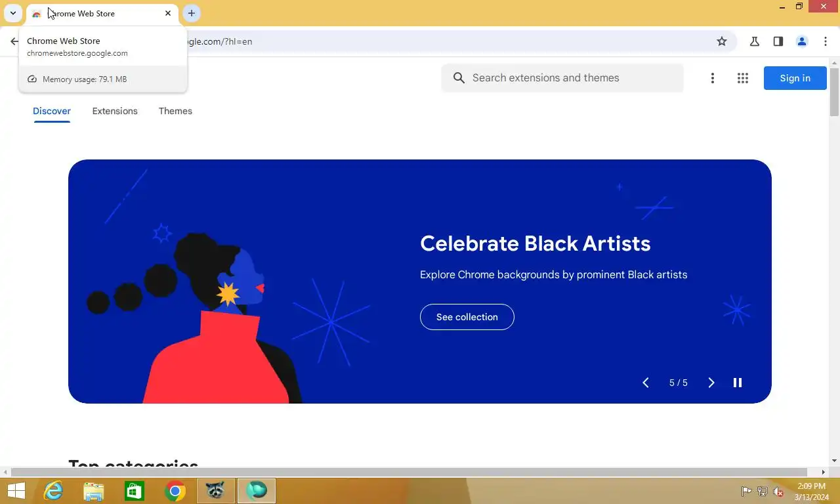Select the Chrome Web Store tab
This screenshot has width=840, height=504.
(x=102, y=13)
